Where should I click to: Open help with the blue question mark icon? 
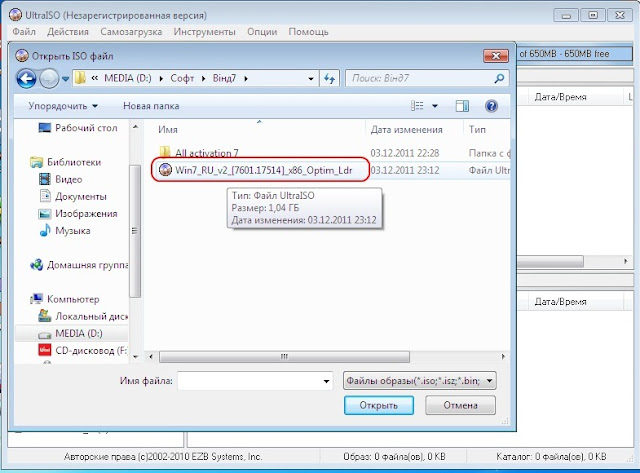pyautogui.click(x=491, y=106)
